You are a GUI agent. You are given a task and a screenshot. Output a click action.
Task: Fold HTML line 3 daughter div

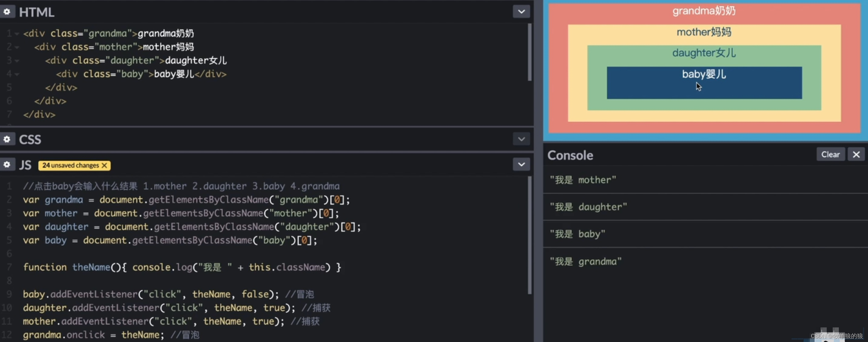click(x=17, y=61)
